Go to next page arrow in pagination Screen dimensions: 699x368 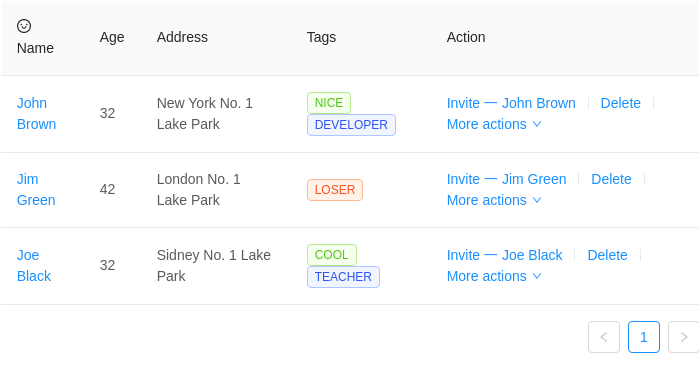click(x=683, y=337)
